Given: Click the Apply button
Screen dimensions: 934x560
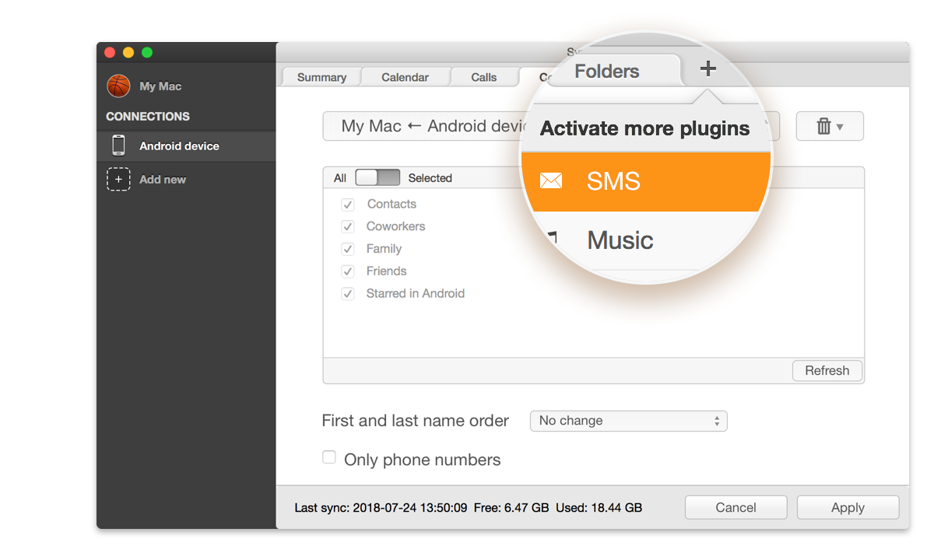Looking at the screenshot, I should click(x=848, y=507).
